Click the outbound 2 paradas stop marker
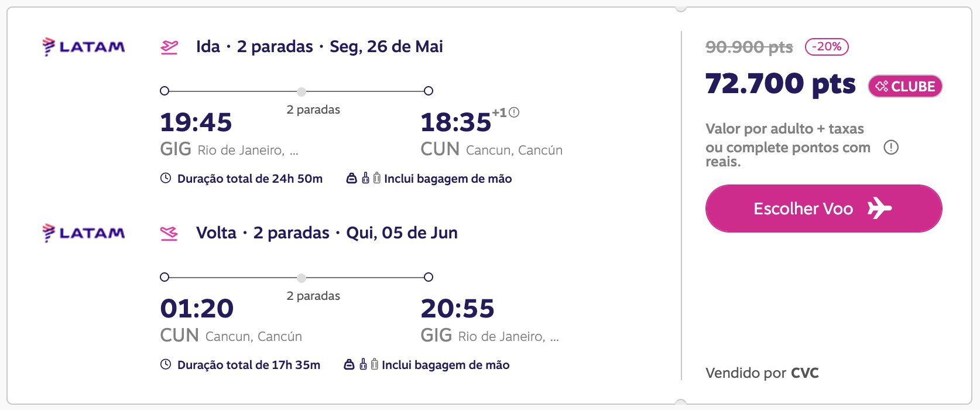The width and height of the screenshot is (980, 410). (301, 91)
